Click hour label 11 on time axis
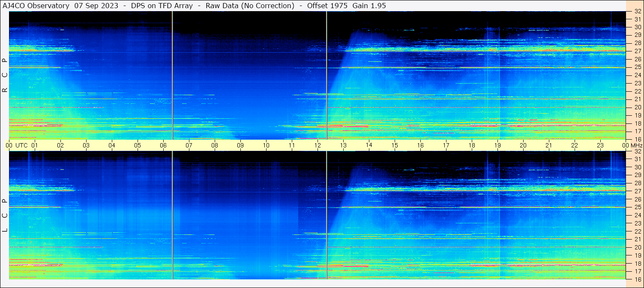Image resolution: width=644 pixels, height=288 pixels. [292, 145]
